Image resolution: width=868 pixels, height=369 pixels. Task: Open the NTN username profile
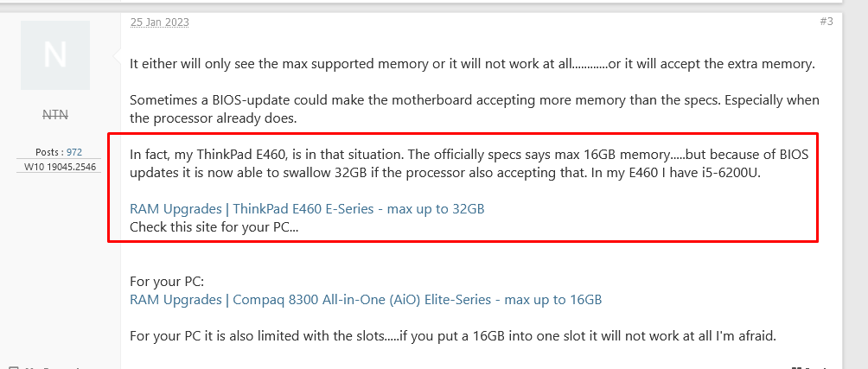click(55, 115)
